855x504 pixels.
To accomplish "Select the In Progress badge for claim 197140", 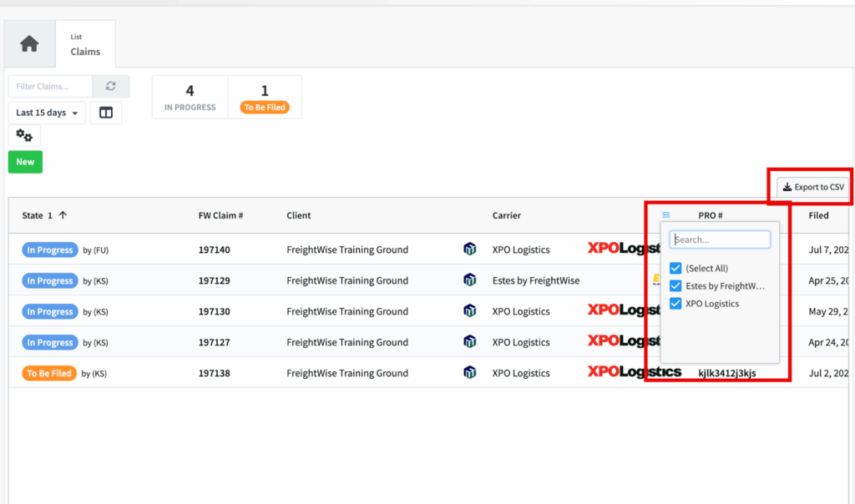I will click(49, 249).
